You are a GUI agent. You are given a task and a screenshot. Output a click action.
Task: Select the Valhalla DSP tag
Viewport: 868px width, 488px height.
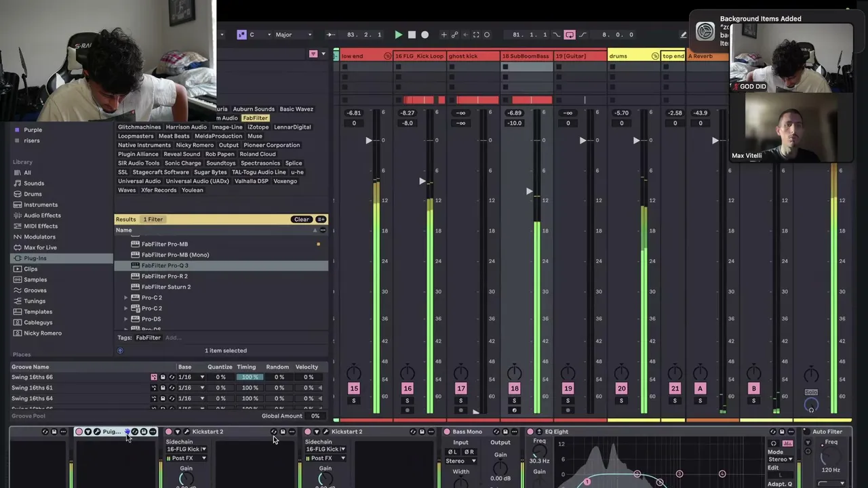tap(252, 181)
